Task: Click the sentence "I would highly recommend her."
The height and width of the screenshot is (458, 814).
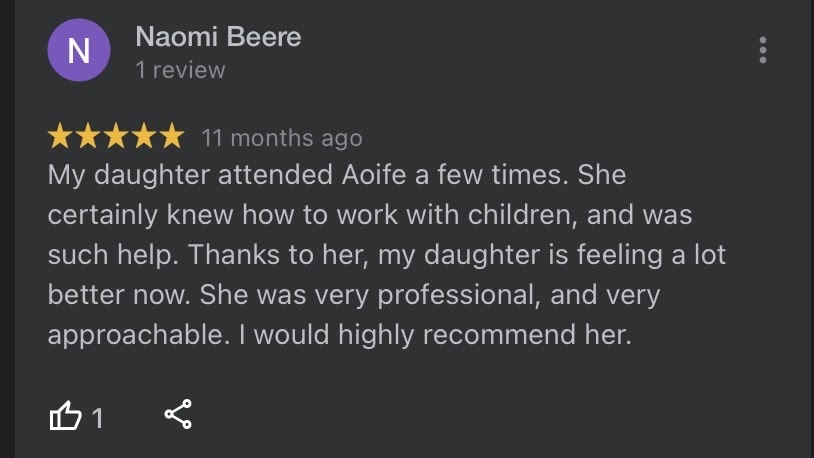Action: tap(434, 335)
